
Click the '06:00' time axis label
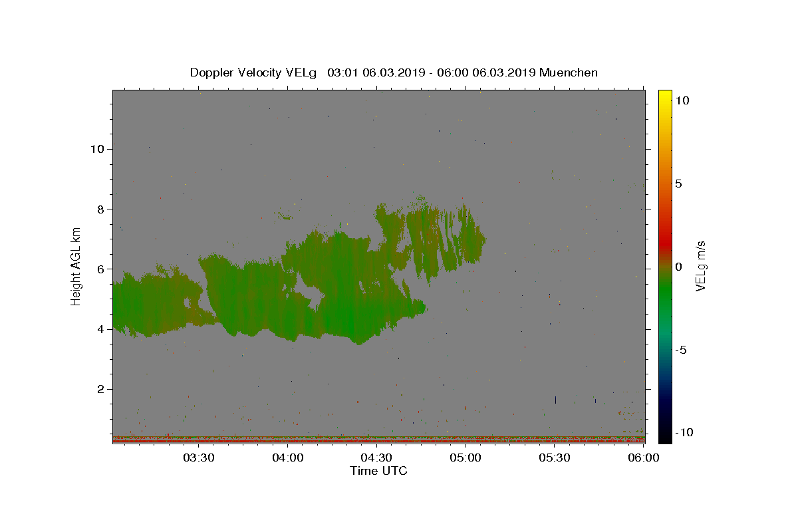[644, 458]
